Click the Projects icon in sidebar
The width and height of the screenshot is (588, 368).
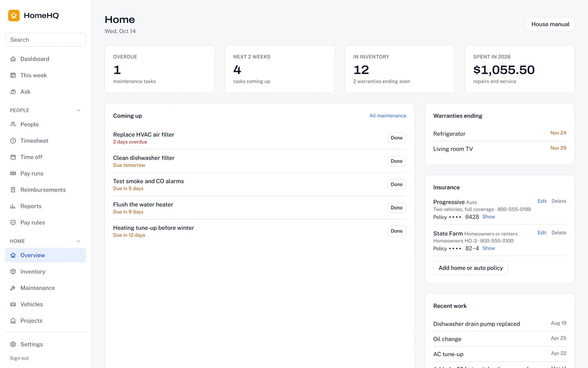click(13, 321)
